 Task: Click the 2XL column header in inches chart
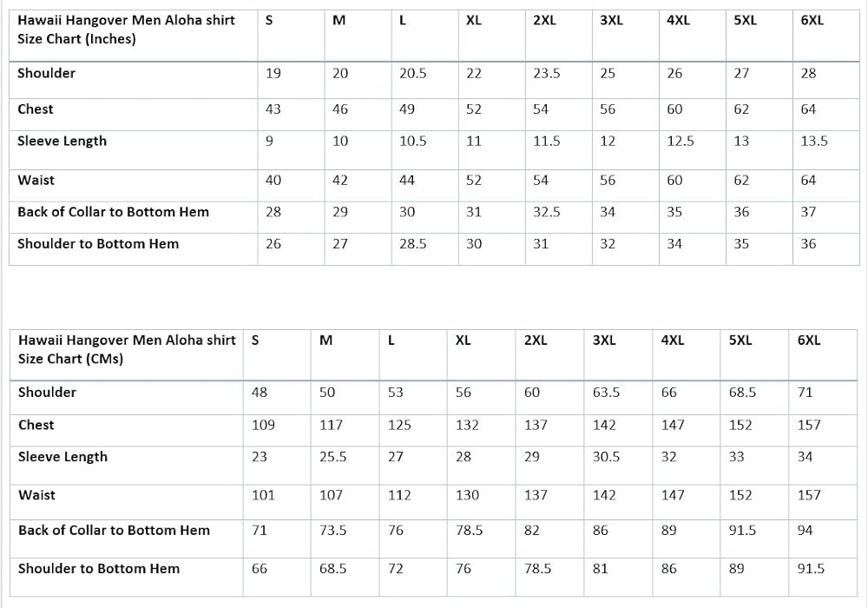(x=544, y=20)
